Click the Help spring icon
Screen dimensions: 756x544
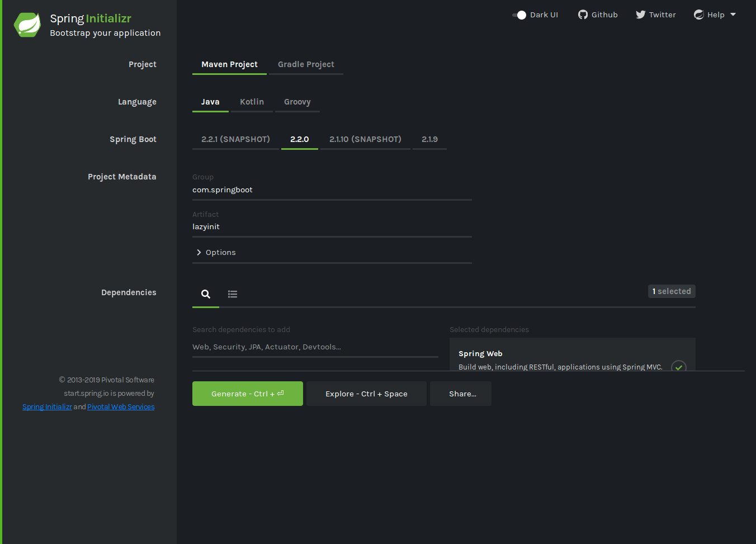[699, 15]
